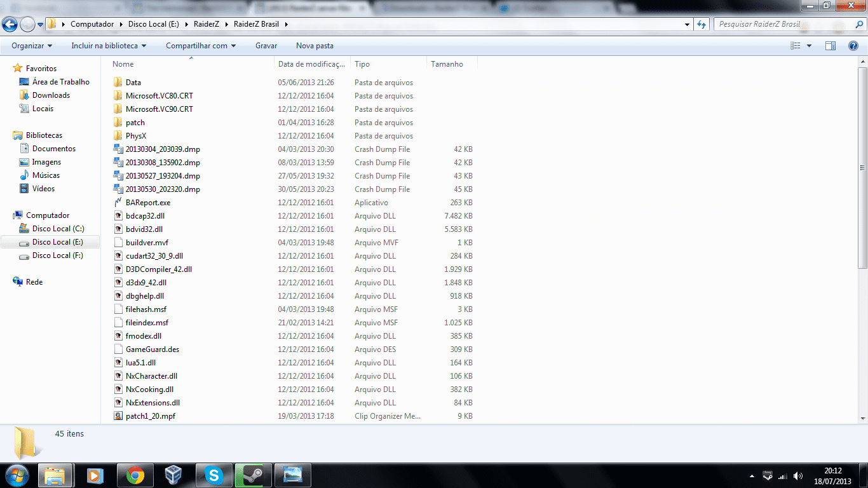Open the Organizar menu
This screenshot has height=488, width=868.
(x=32, y=46)
